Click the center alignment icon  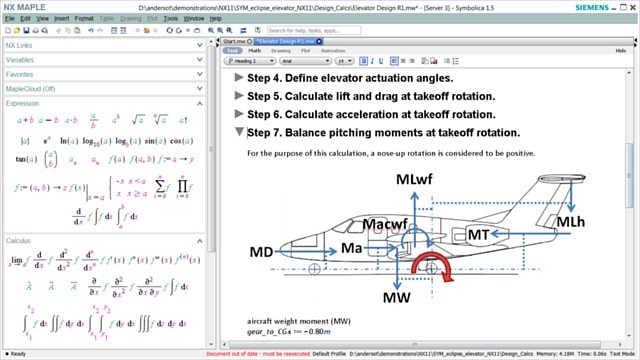click(403, 61)
